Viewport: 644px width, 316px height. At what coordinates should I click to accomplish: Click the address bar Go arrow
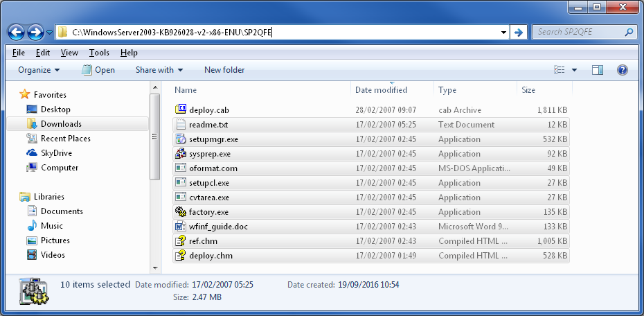point(519,32)
